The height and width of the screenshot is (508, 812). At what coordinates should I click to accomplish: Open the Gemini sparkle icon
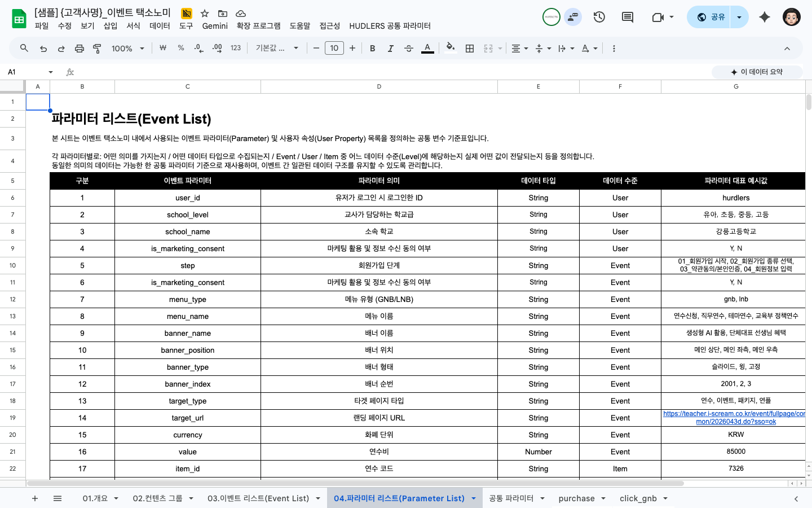[x=765, y=17]
